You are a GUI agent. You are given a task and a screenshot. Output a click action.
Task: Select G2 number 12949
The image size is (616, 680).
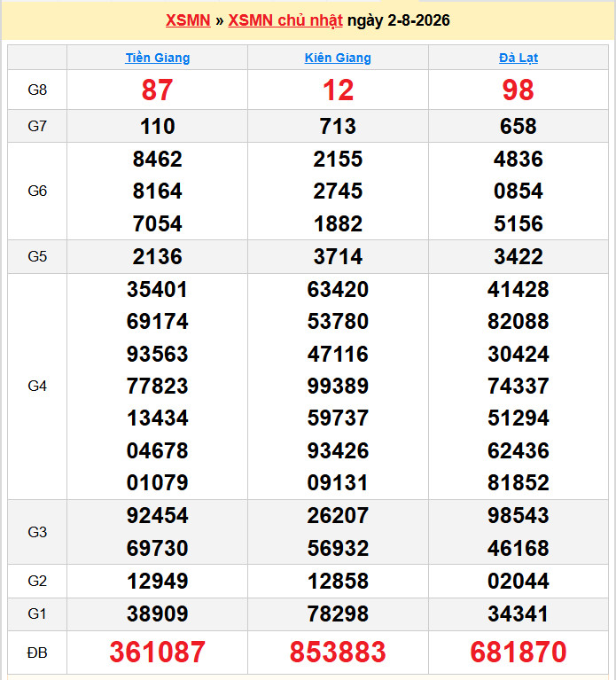158,581
